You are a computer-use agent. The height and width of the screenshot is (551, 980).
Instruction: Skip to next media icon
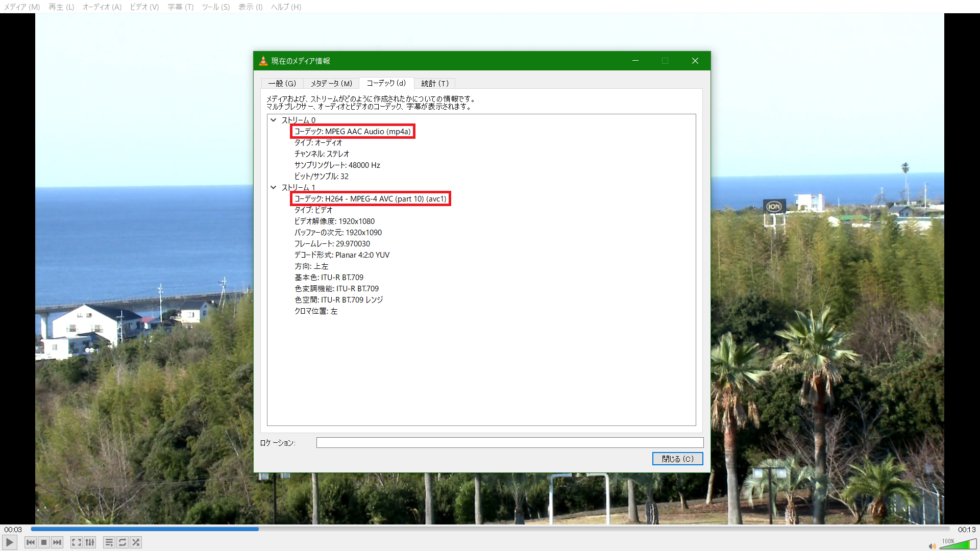point(57,542)
